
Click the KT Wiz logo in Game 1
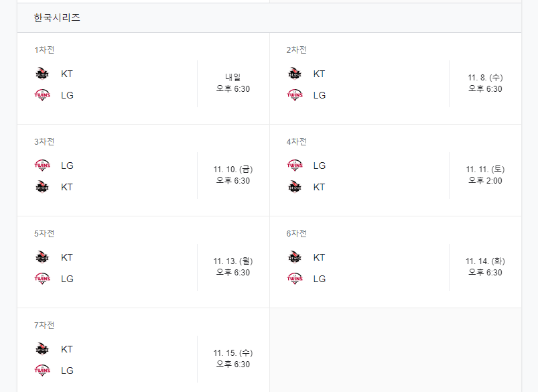pos(42,74)
